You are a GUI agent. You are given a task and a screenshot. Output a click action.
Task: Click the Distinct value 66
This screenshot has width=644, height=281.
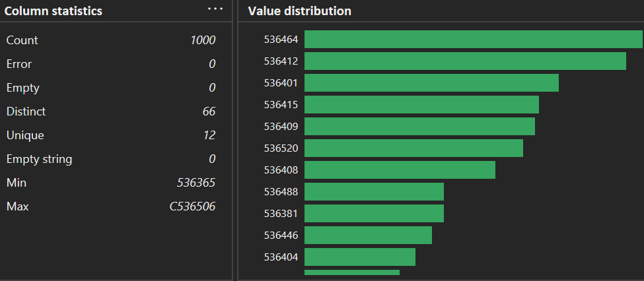tap(209, 111)
